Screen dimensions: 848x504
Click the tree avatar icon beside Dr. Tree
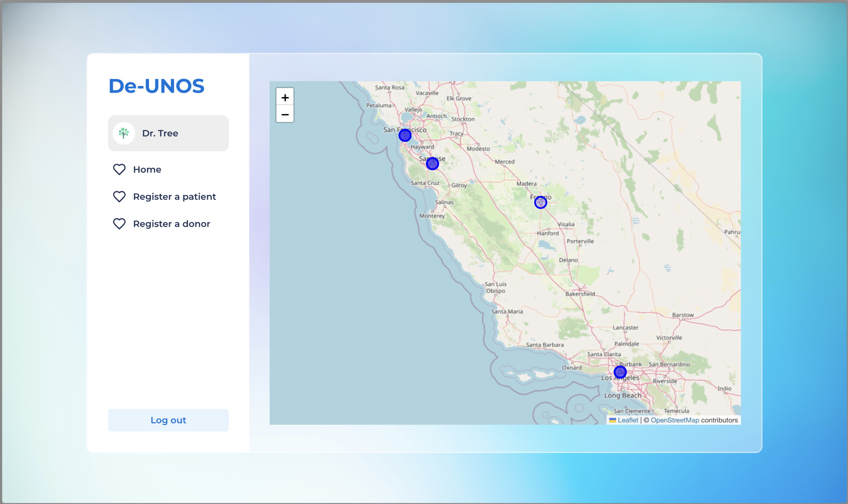[124, 133]
